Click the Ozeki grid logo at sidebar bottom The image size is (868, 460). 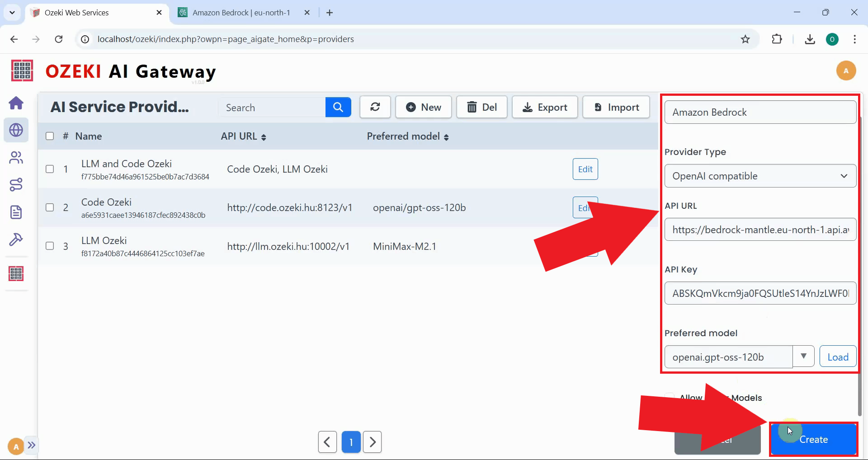coord(16,273)
